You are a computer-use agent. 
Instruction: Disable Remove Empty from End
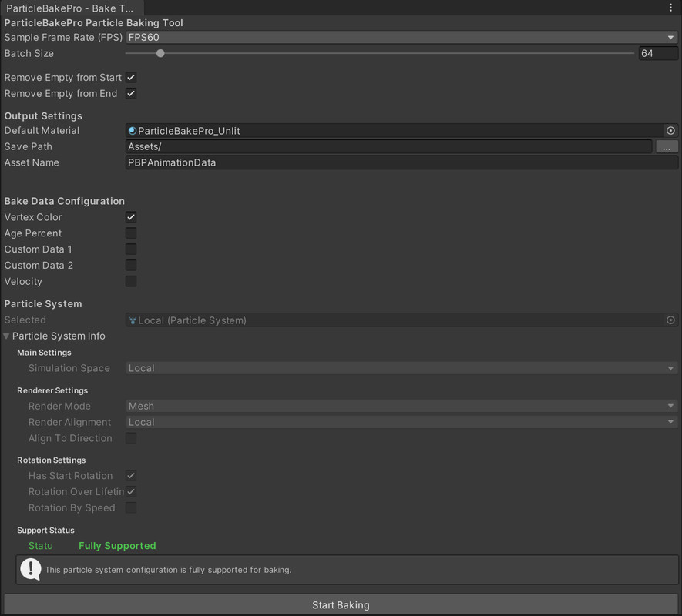pyautogui.click(x=131, y=93)
